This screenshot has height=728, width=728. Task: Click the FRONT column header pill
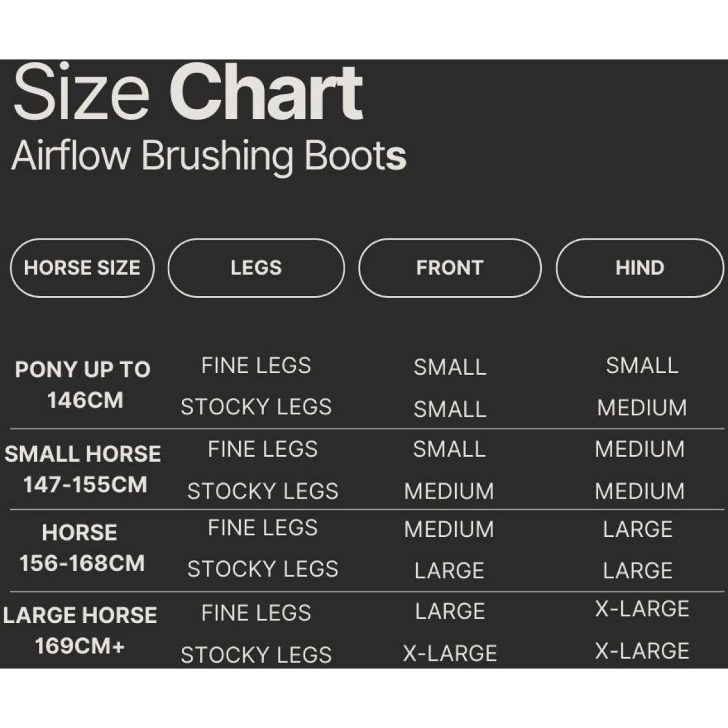449,267
